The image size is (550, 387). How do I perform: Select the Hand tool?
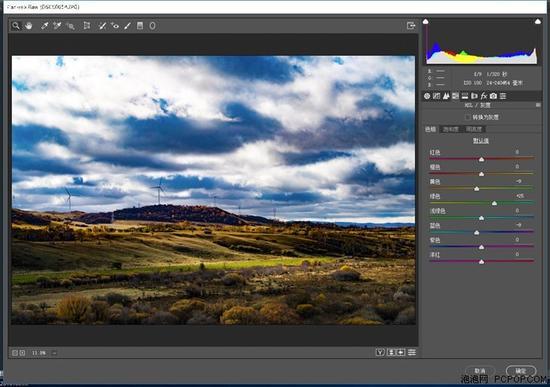(x=28, y=26)
